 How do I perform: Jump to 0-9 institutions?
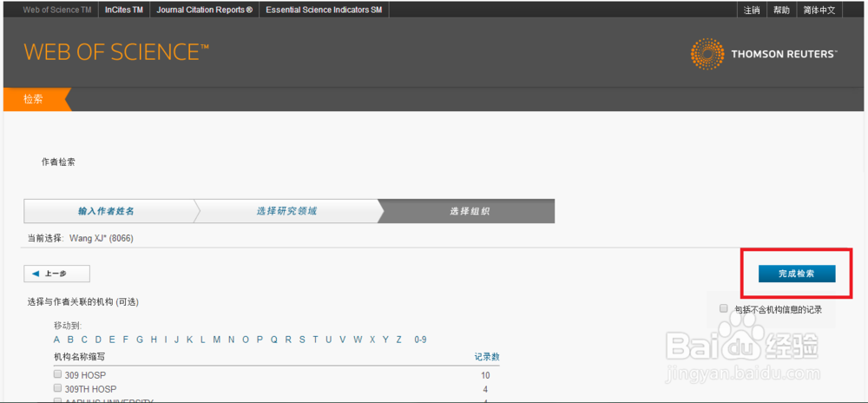click(420, 340)
